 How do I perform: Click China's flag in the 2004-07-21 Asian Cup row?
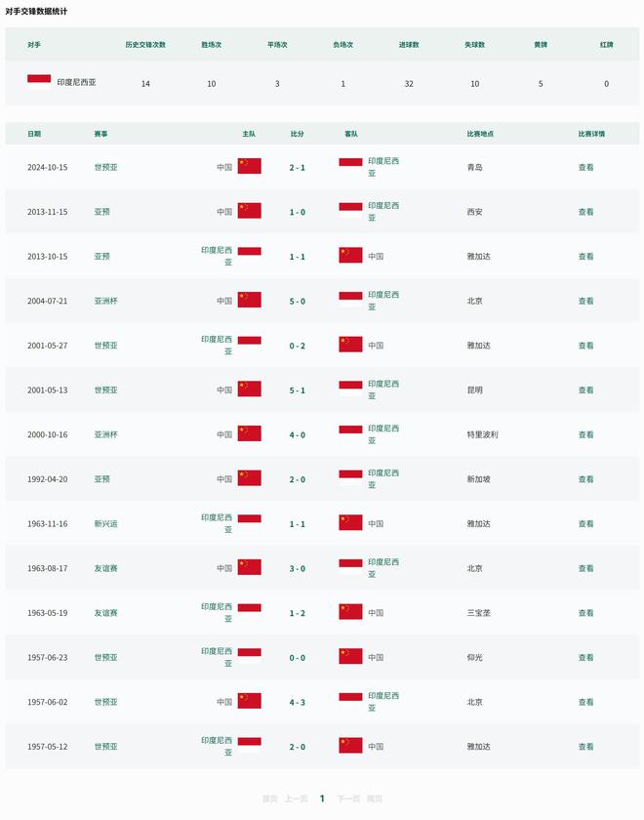(250, 301)
